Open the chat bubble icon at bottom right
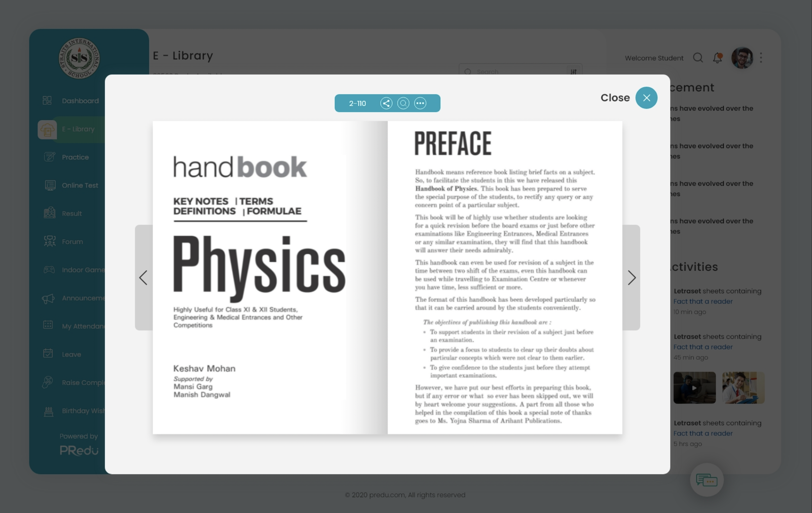 [x=706, y=480]
